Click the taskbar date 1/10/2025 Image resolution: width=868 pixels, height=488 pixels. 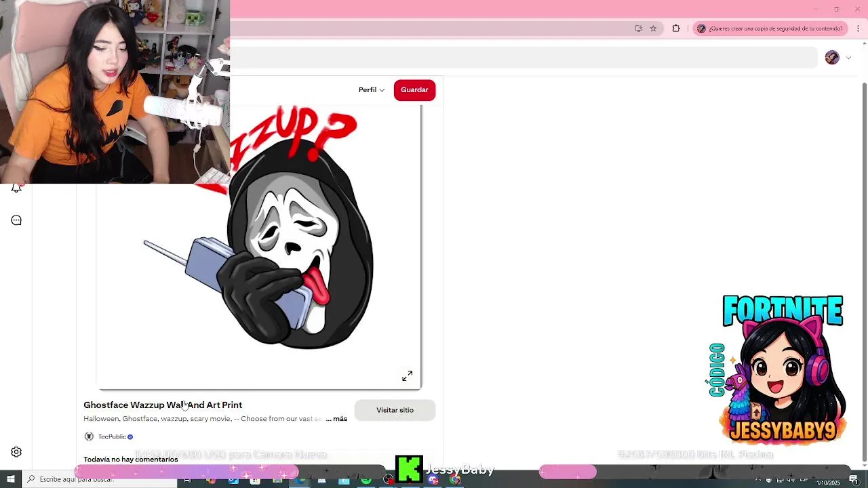(x=828, y=483)
